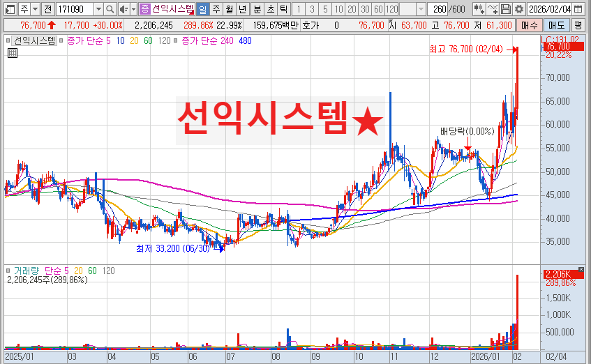Click the date field 2026/02/04
This screenshot has height=364, width=591.
point(550,9)
